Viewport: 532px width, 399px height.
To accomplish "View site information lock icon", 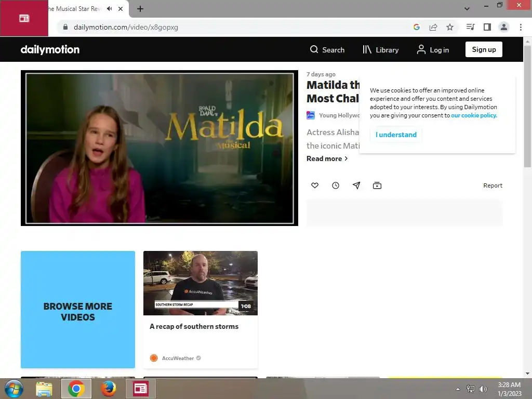I will (65, 27).
